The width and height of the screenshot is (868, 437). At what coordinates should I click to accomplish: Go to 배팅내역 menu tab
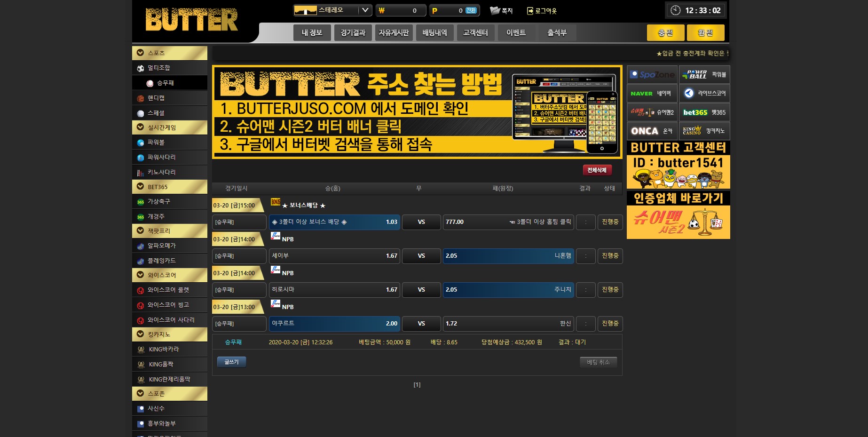point(434,33)
